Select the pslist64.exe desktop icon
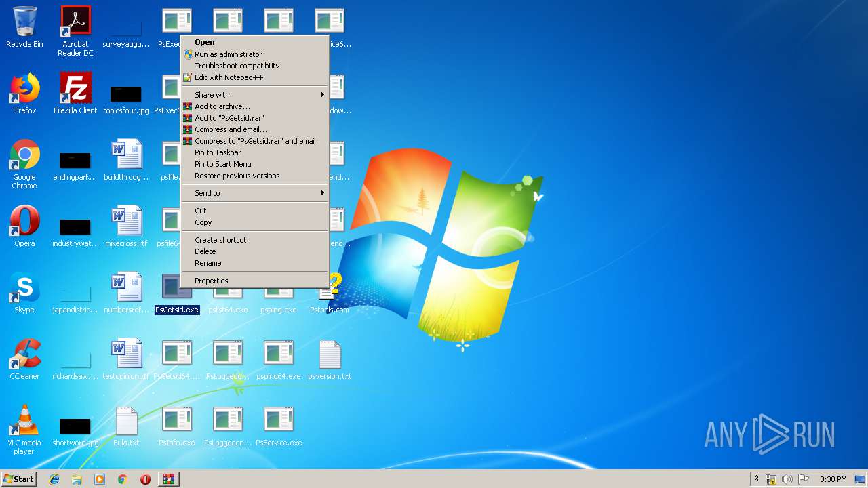Image resolution: width=868 pixels, height=488 pixels. pos(228,302)
